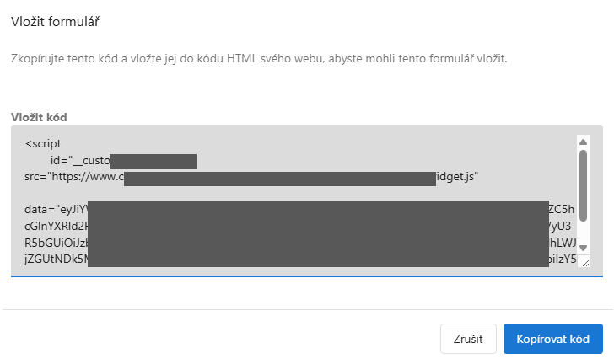Click the scrollbar up arrow in code box
The width and height of the screenshot is (614, 364).
coord(583,141)
